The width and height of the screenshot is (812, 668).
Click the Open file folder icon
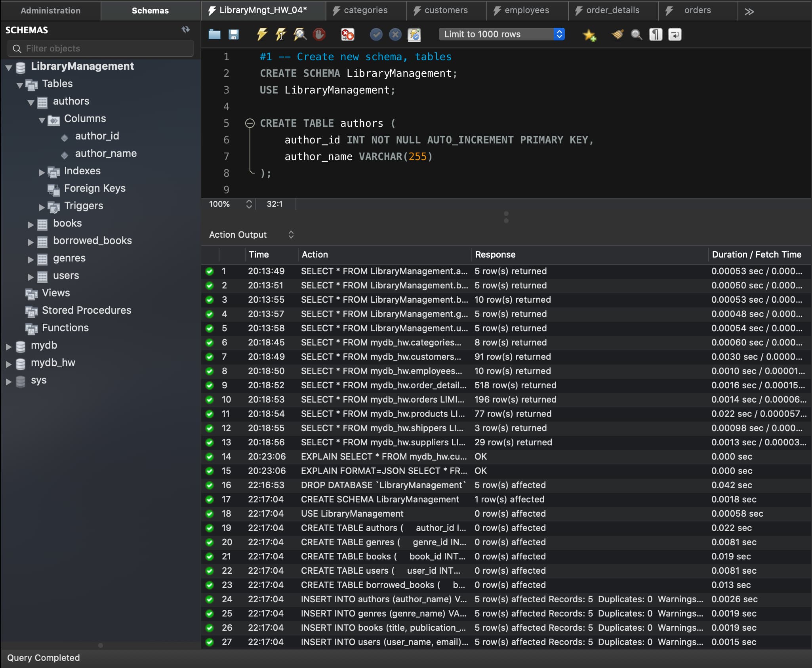click(x=214, y=35)
